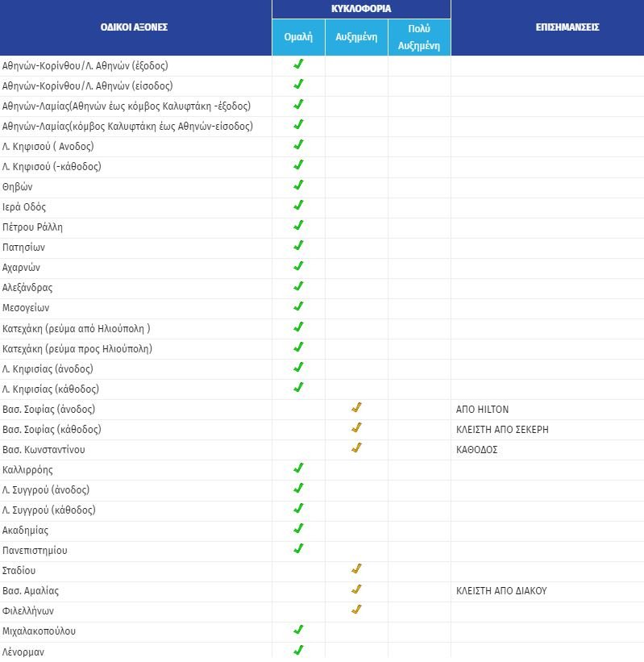The image size is (644, 662).
Task: Select road name Βασ. Σοφίας (άνοδος)
Action: (x=49, y=410)
